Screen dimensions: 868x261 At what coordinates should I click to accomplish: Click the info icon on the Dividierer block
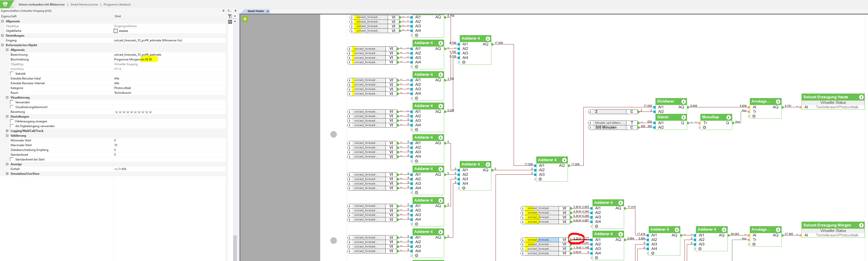(683, 101)
